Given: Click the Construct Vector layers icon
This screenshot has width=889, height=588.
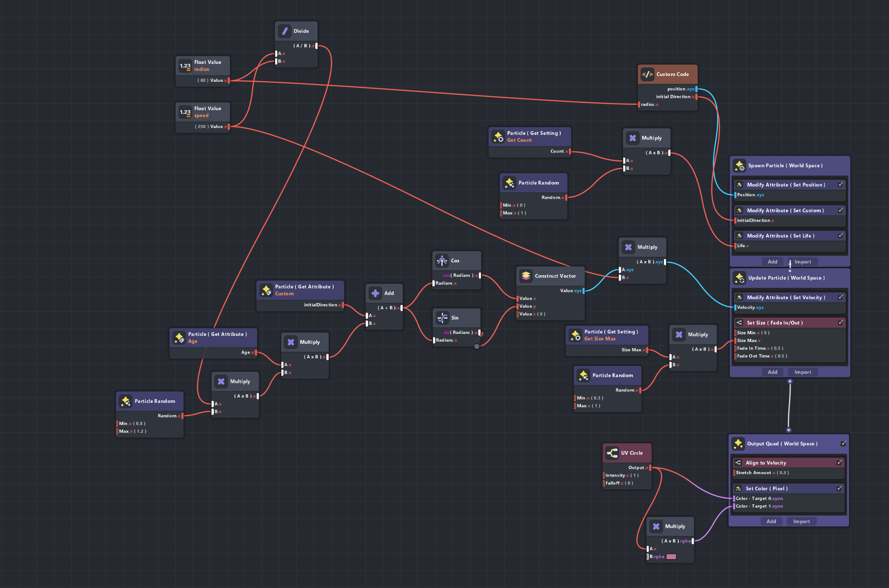Looking at the screenshot, I should pos(526,276).
